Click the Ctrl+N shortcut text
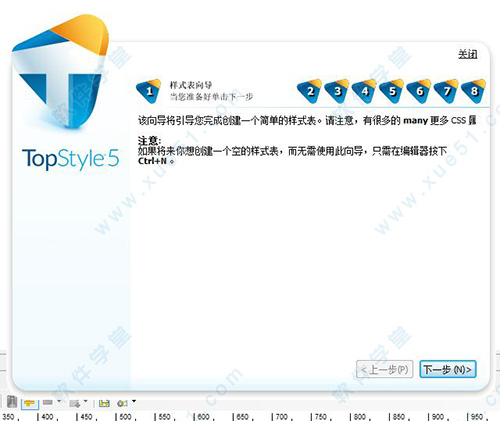Screen dimensions: 500x421 pos(152,161)
